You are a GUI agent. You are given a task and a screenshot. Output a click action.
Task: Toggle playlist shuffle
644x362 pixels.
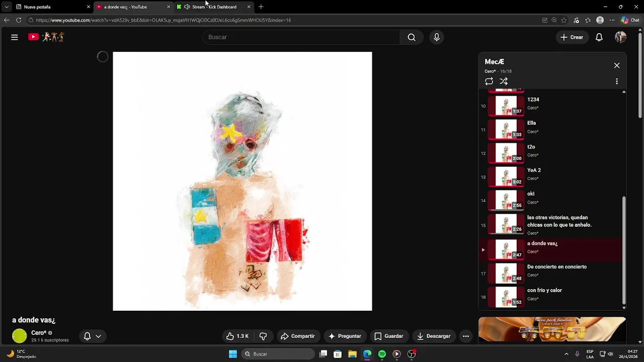(504, 81)
